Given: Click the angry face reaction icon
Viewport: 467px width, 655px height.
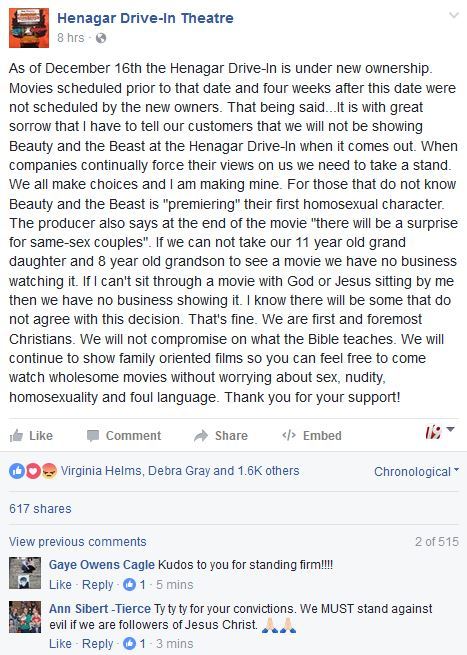Looking at the screenshot, I should (x=49, y=471).
